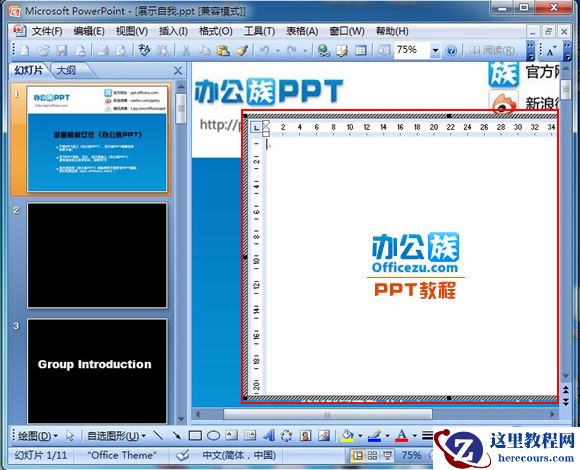Insert WordArt with slanted A icon
The width and height of the screenshot is (580, 470).
(x=269, y=436)
